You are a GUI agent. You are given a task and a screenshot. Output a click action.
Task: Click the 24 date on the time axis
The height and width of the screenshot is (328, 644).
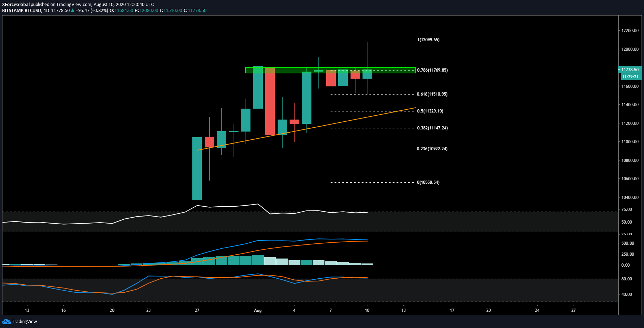537,310
